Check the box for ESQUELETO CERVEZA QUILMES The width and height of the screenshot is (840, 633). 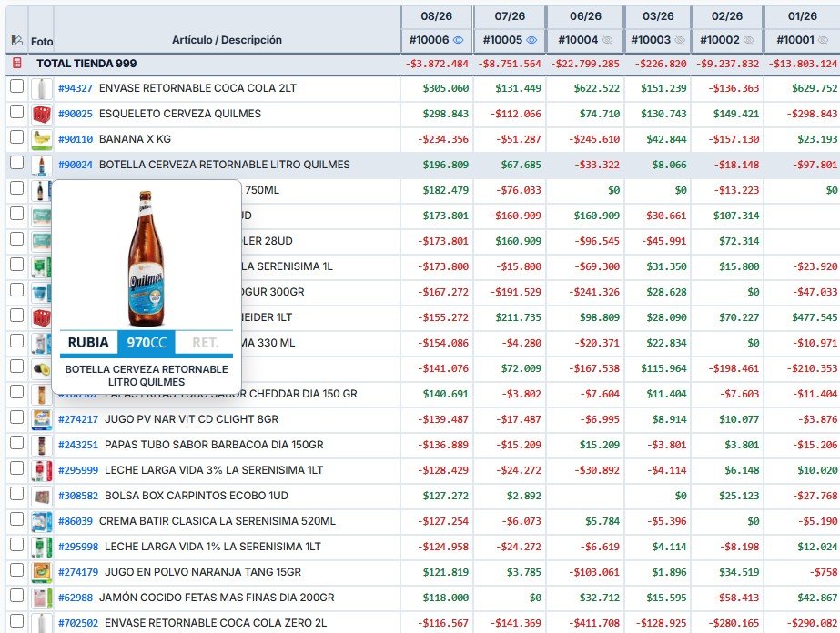16,111
